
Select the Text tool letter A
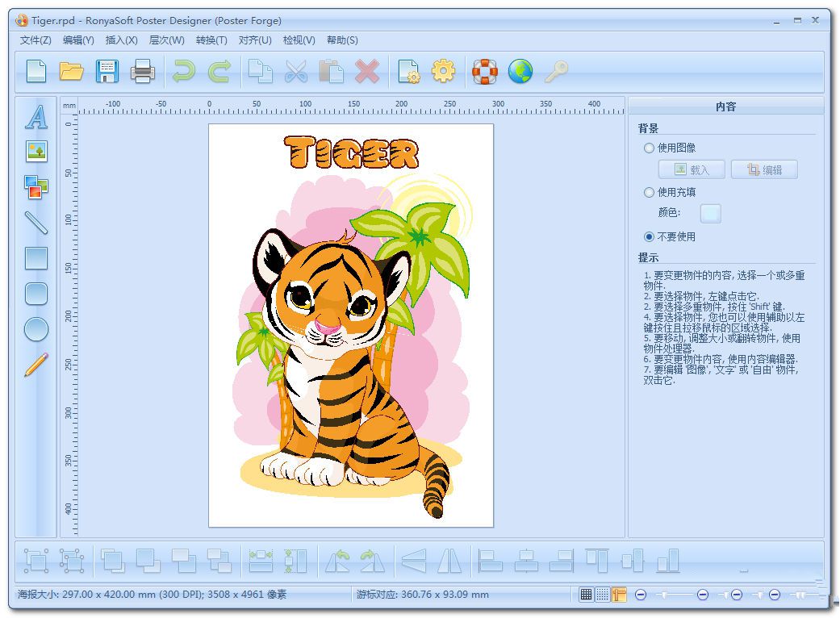tap(36, 117)
